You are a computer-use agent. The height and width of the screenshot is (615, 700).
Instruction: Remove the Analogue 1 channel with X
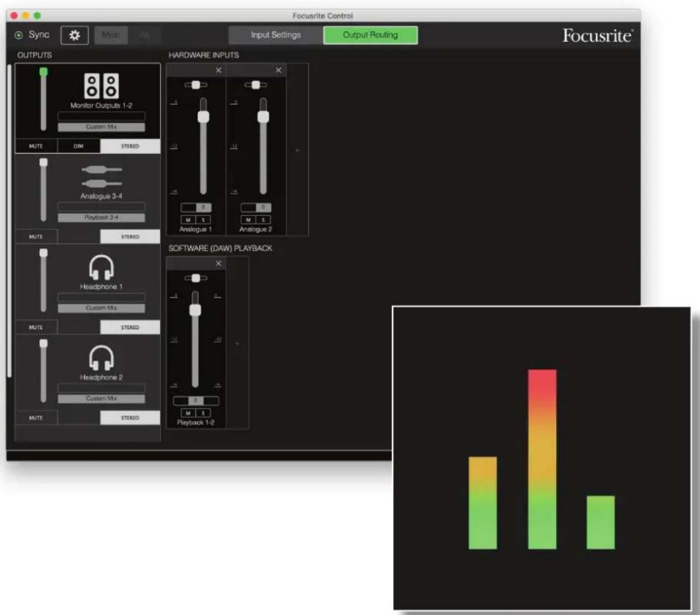[x=218, y=70]
